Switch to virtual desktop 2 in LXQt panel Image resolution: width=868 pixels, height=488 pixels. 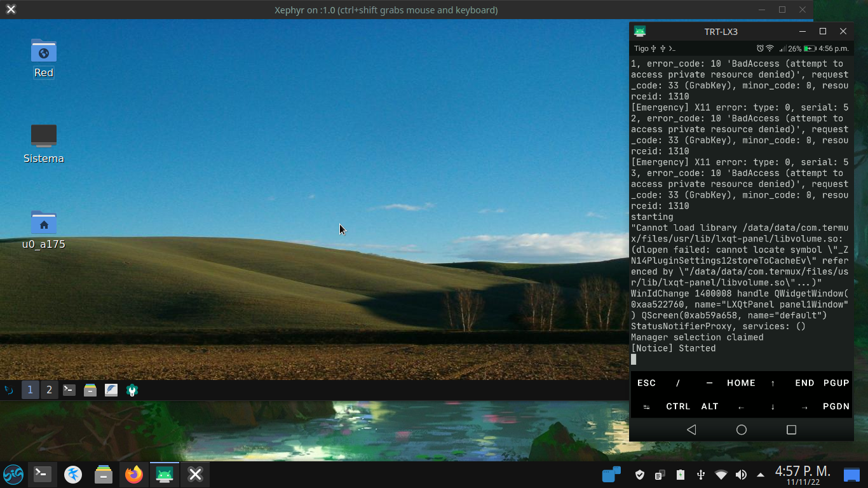[x=49, y=390]
